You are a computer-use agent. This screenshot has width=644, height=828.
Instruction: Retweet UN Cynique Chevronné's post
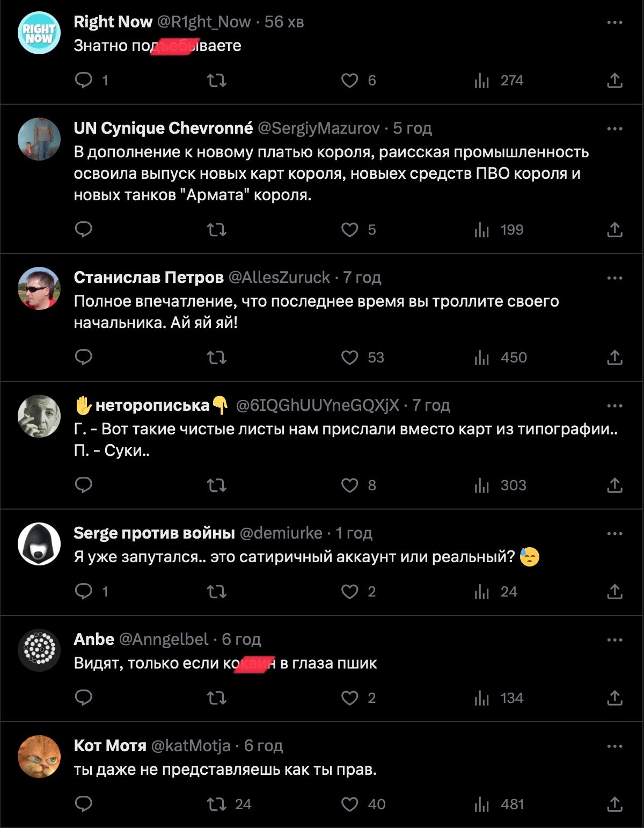(x=217, y=230)
